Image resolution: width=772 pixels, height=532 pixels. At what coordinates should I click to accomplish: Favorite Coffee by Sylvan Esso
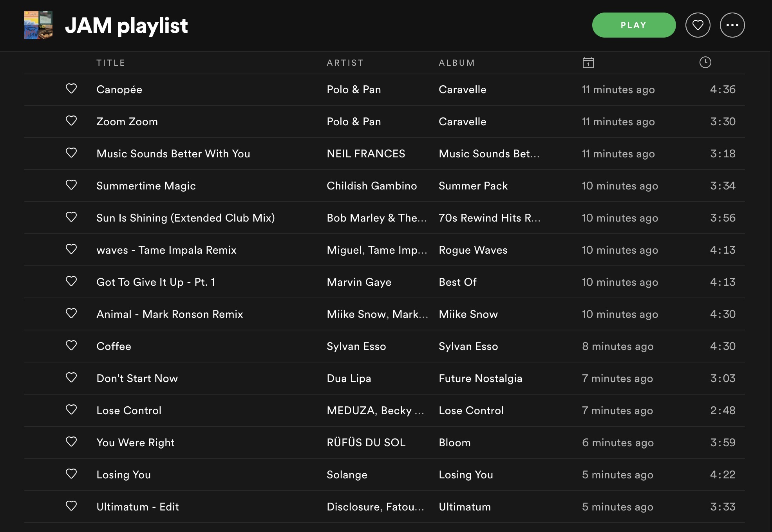tap(71, 346)
